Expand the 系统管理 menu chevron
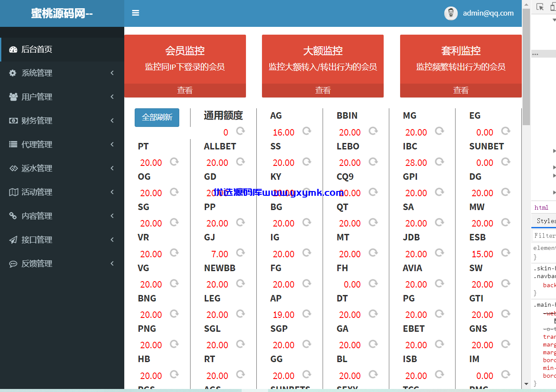 (x=112, y=73)
